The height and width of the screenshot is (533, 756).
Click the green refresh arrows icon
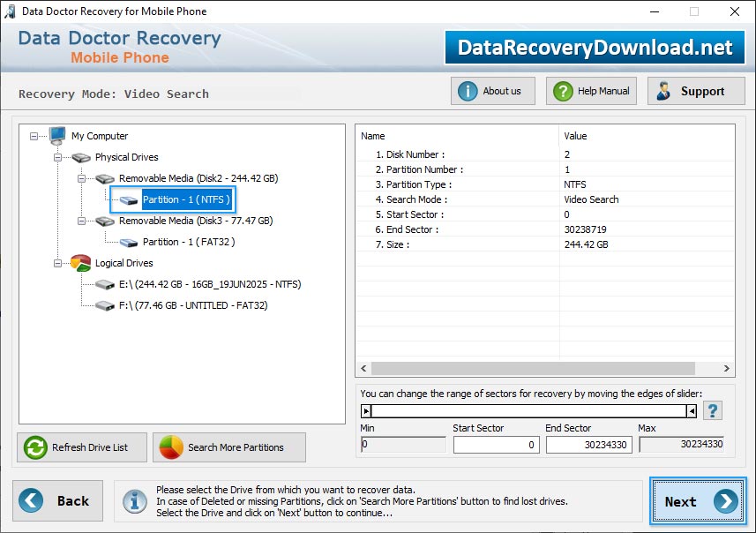pos(35,447)
